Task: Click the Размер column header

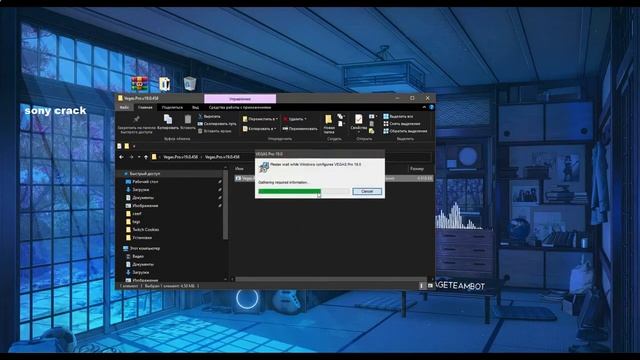Action: click(417, 169)
